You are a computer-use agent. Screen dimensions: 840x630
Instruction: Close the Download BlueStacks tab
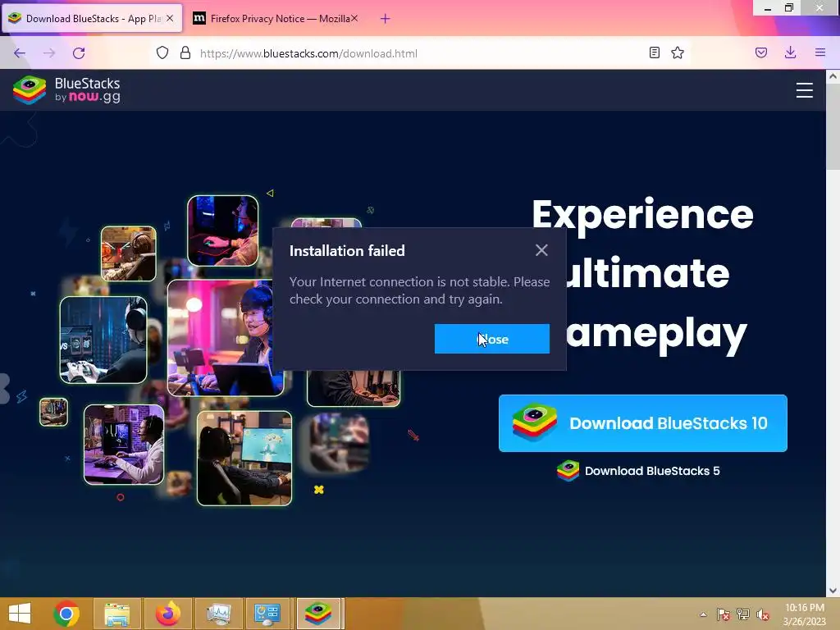click(x=169, y=18)
